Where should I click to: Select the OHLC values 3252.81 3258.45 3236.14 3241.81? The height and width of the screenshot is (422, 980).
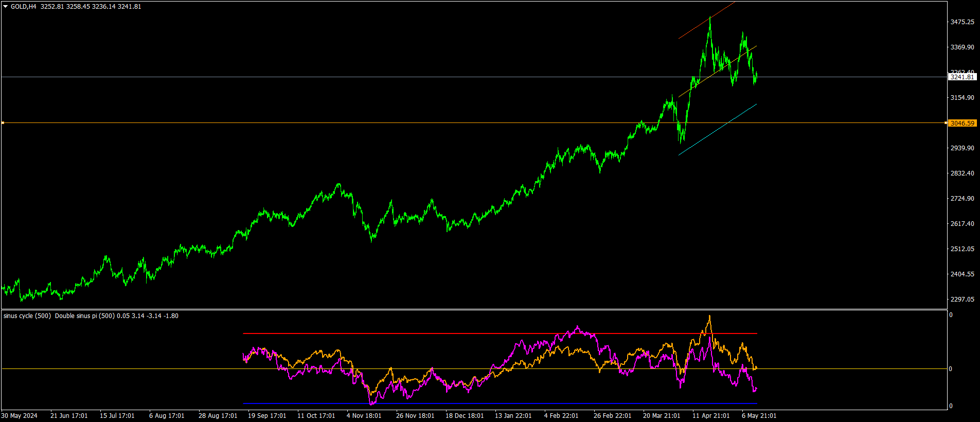point(91,7)
